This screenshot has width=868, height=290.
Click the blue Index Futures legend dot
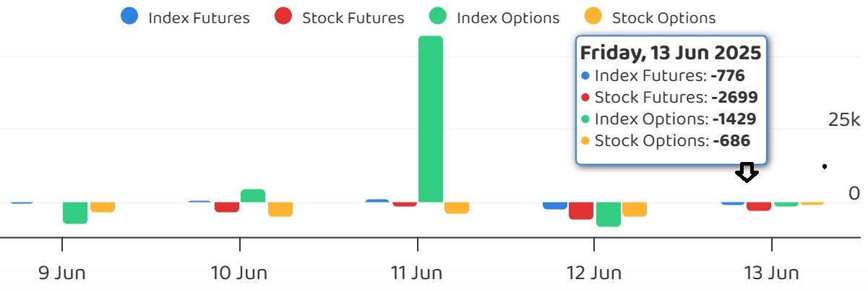tap(129, 17)
